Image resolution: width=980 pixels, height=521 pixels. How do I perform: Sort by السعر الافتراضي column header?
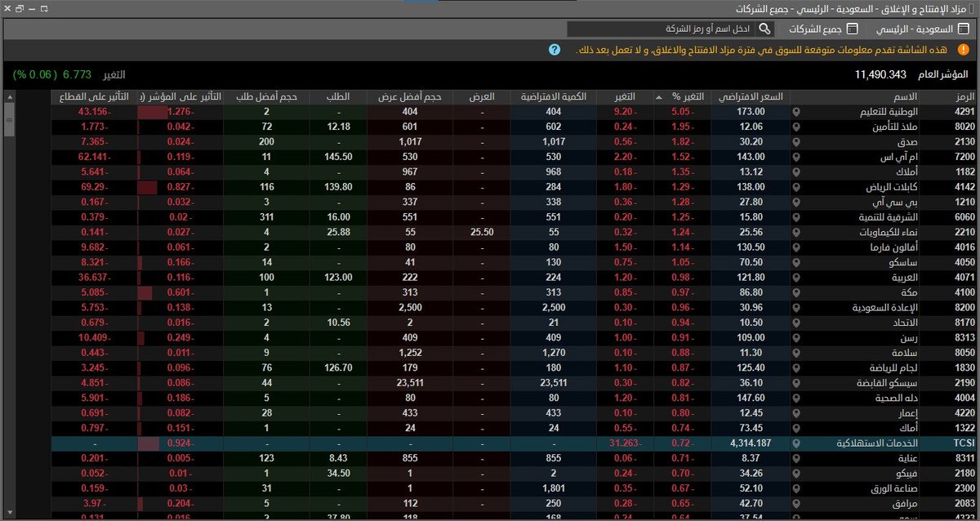click(x=750, y=97)
